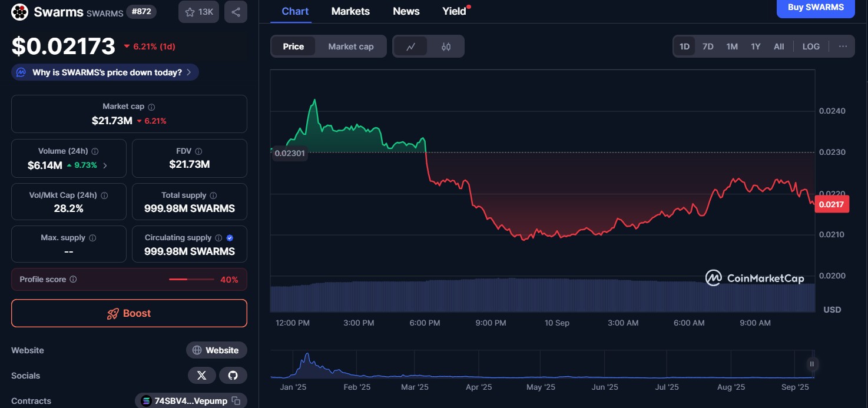Click the 28.2% Vol/Mkt Cap value
The height and width of the screenshot is (408, 868).
68,208
